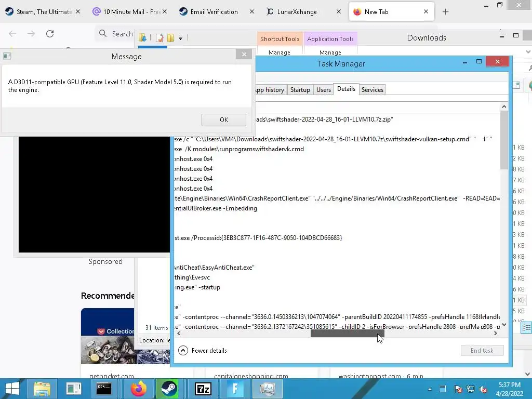532x399 pixels.
Task: Click Manage under Application Tools
Action: coord(330,52)
